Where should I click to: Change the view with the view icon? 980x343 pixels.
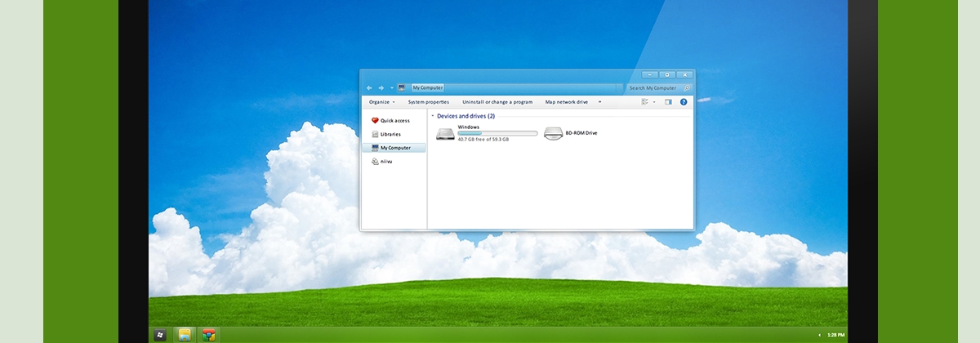click(x=644, y=102)
